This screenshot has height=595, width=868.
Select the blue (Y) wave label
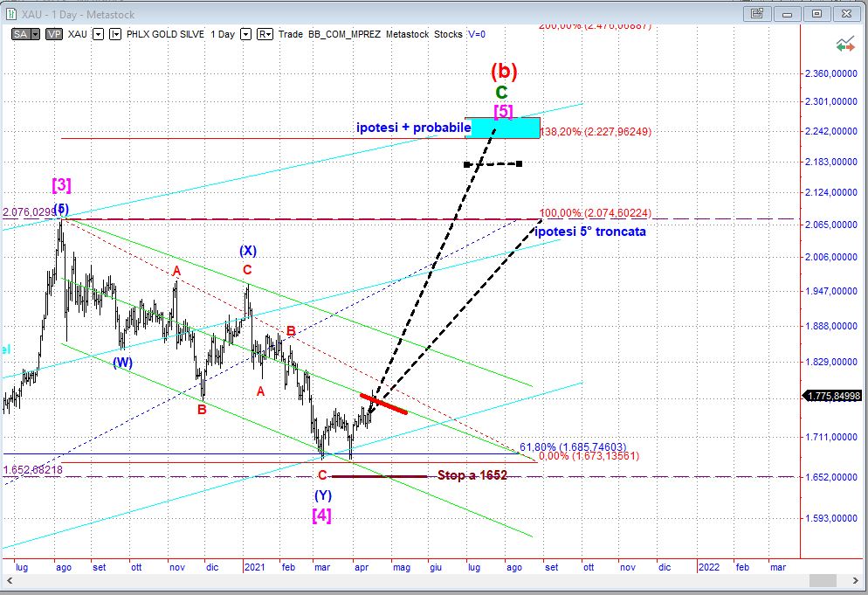pyautogui.click(x=323, y=495)
